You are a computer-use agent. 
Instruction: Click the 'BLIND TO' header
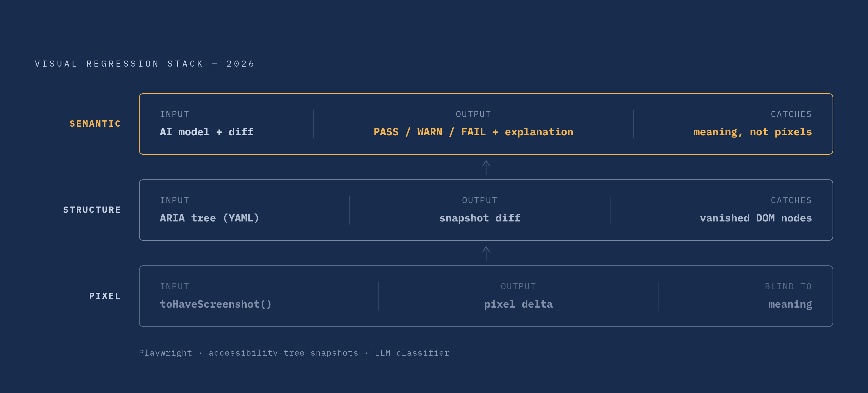tap(788, 287)
